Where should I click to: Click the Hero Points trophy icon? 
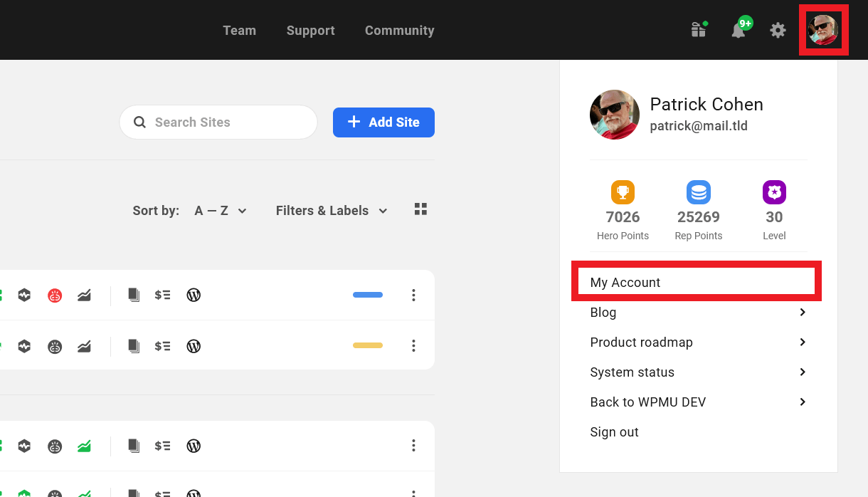point(623,192)
